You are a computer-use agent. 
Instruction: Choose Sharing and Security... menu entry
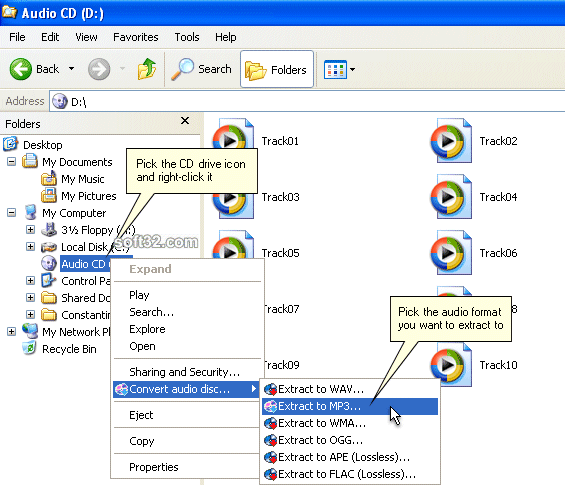click(x=187, y=372)
